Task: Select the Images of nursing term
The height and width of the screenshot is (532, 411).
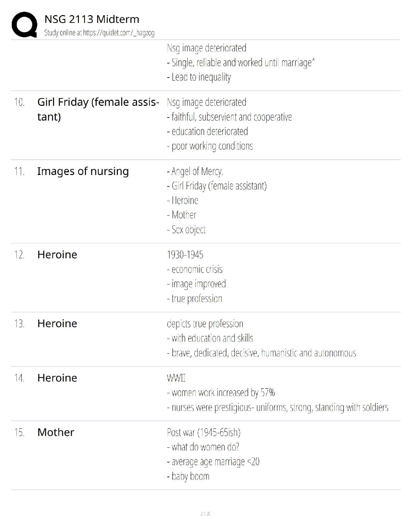Action: (x=83, y=171)
